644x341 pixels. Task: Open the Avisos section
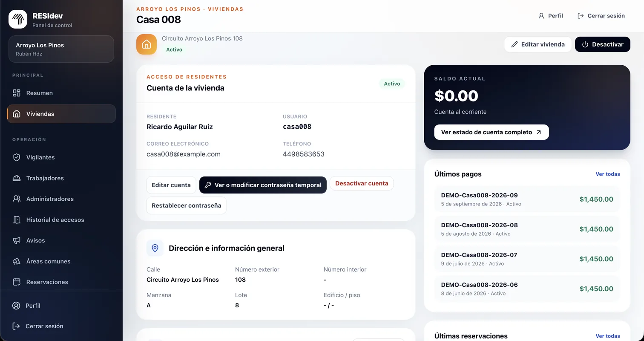(x=61, y=240)
